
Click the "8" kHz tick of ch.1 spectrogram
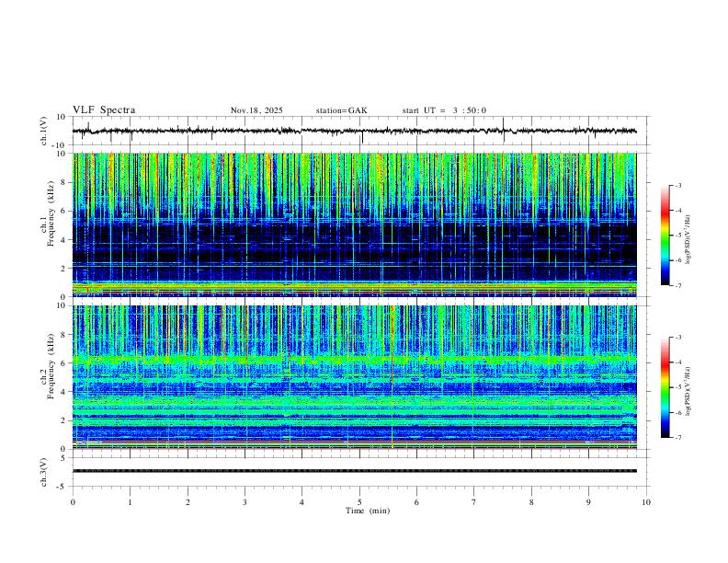point(63,182)
